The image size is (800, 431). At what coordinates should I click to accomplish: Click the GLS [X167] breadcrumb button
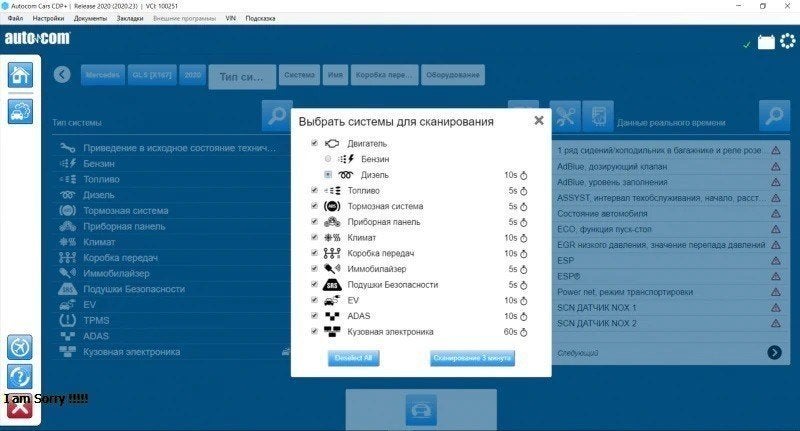pos(152,75)
